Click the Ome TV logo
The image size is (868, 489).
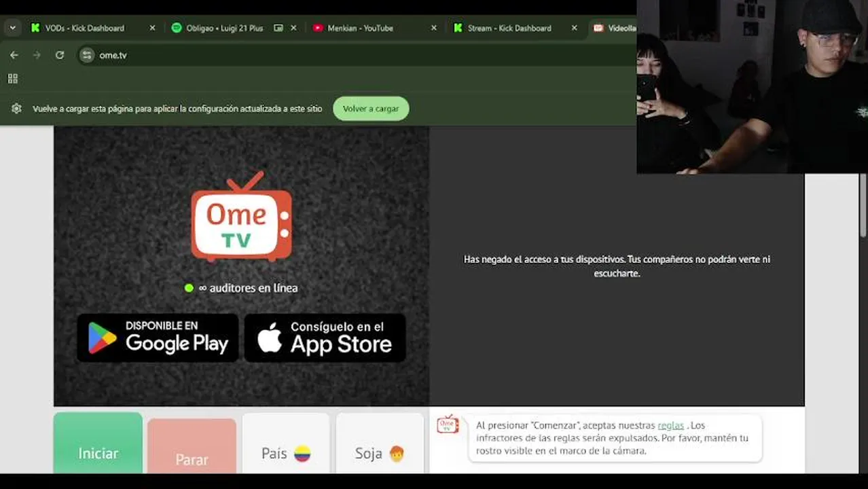pos(241,217)
